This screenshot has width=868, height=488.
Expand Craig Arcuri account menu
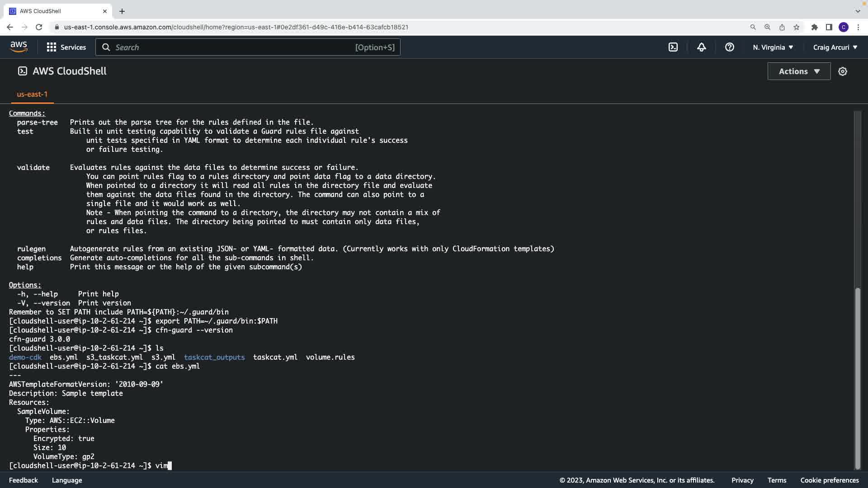[x=835, y=47]
